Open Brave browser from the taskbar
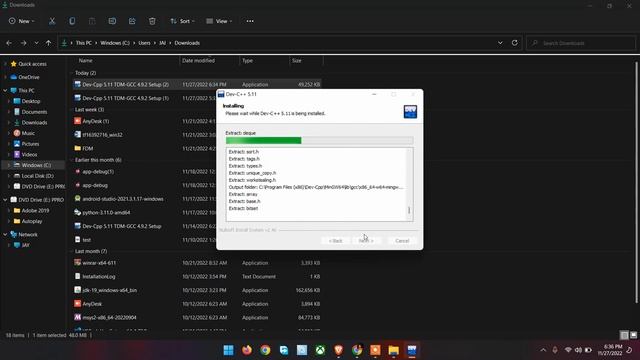Image resolution: width=640 pixels, height=360 pixels. [338, 350]
